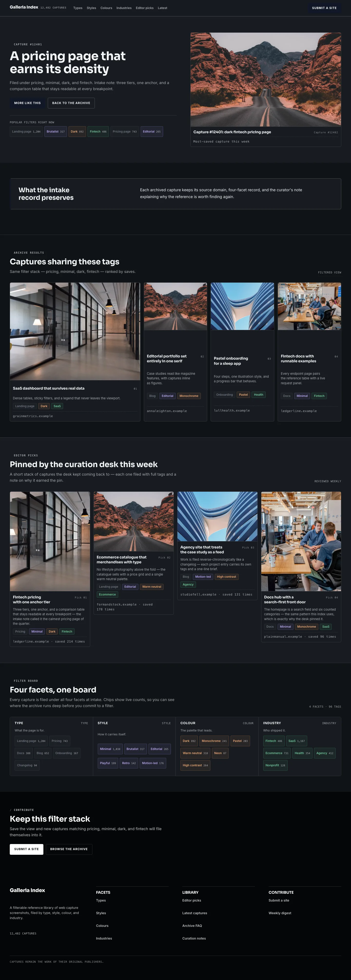Open the Styles nav item
Viewport: 351px width, 980px height.
[x=91, y=8]
